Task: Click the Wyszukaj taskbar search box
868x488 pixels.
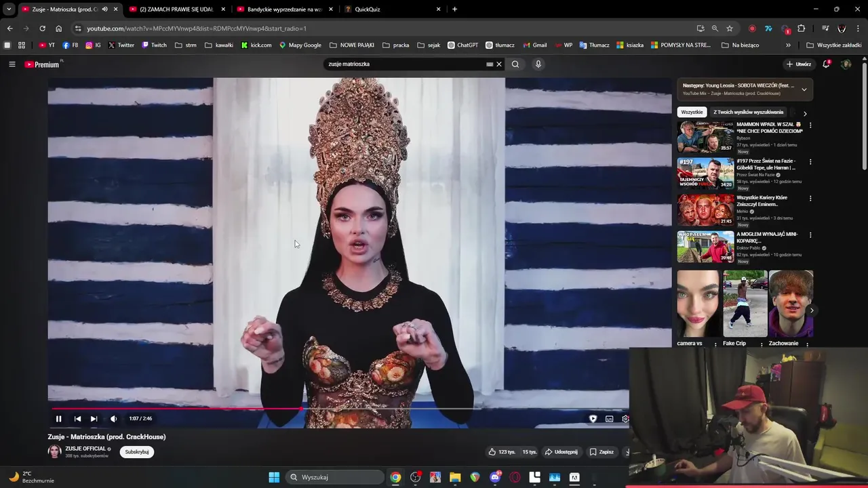Action: [335, 477]
